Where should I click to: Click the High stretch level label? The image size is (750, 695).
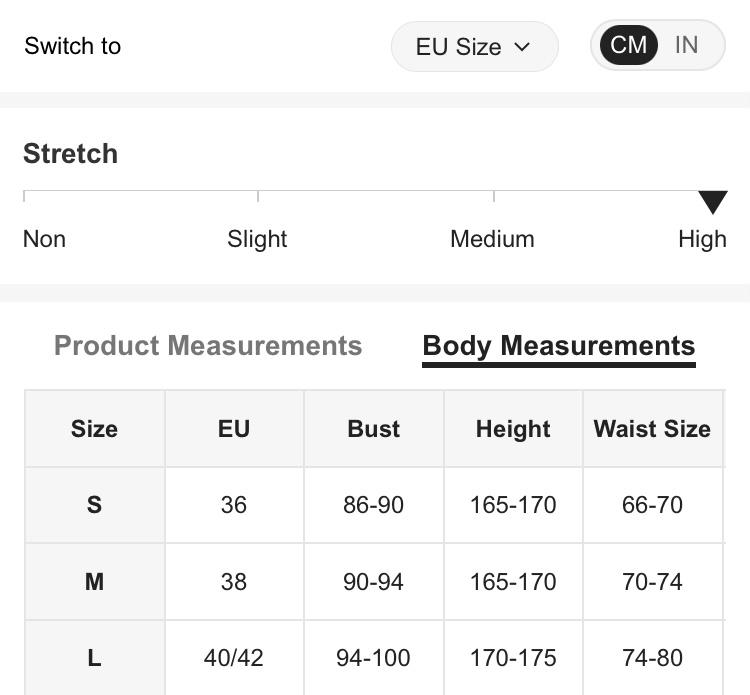point(702,239)
